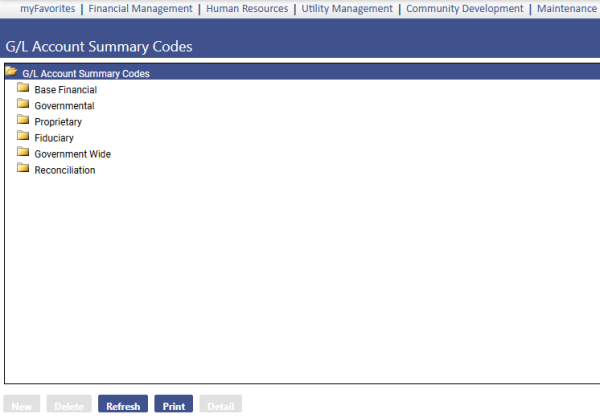Select the Governmental tree item
Viewport: 600px width, 418px height.
coord(64,106)
